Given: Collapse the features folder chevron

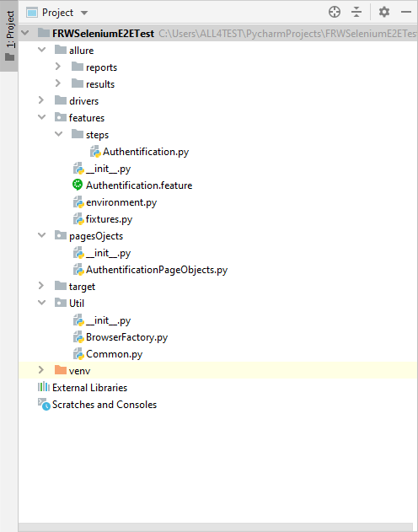Looking at the screenshot, I should (41, 117).
